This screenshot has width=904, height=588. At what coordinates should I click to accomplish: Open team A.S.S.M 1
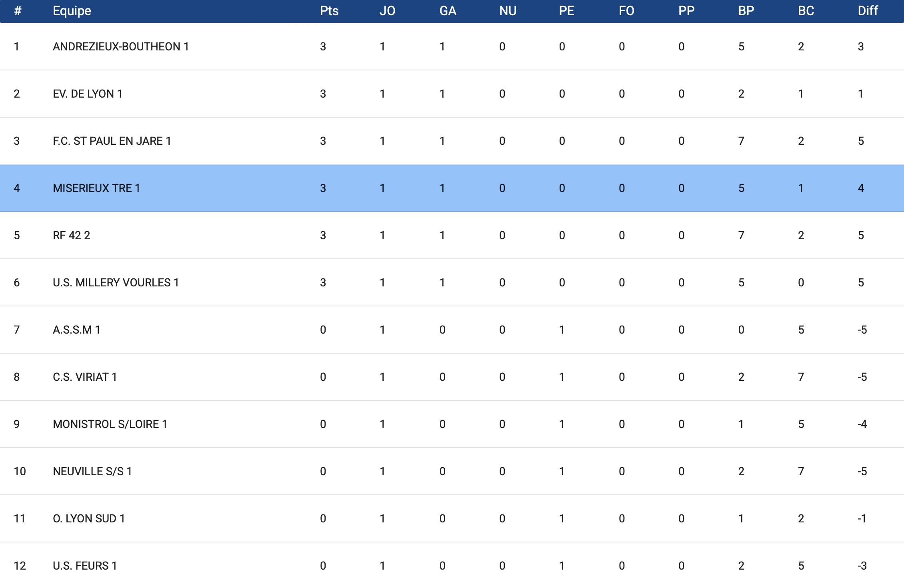point(76,330)
